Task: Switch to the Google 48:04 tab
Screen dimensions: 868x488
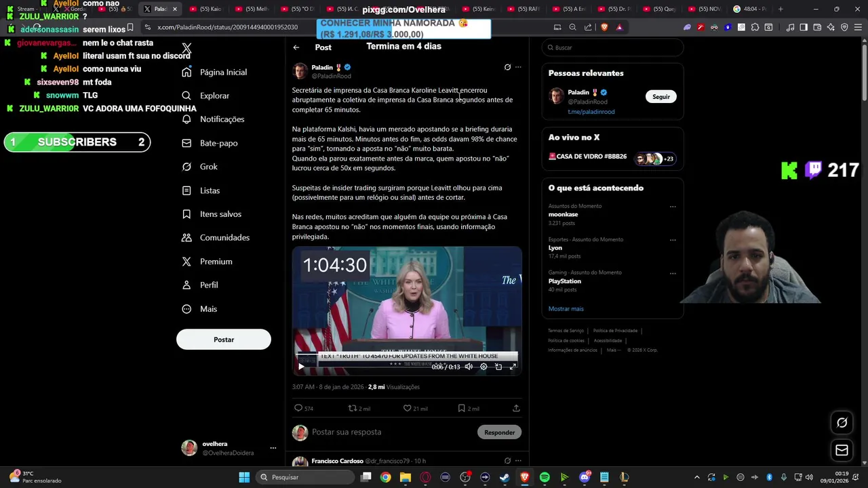Action: [751, 9]
